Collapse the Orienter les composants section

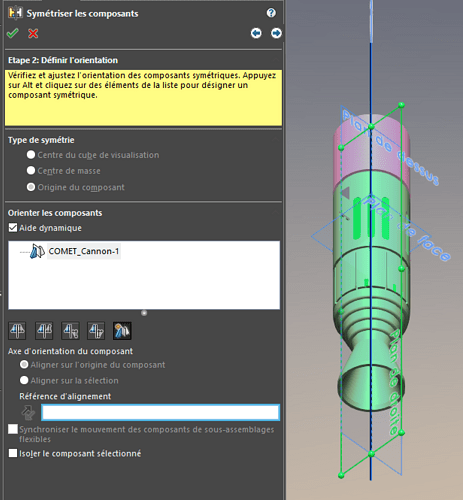276,213
